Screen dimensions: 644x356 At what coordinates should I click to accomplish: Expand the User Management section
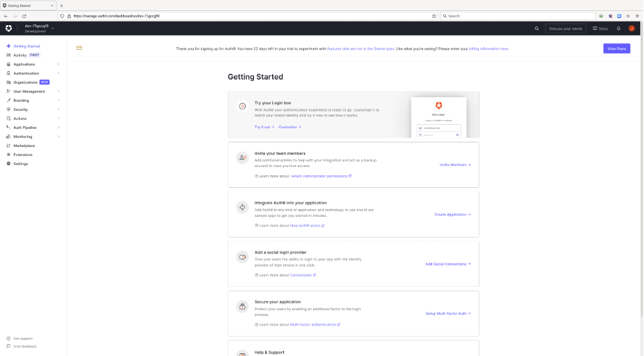33,91
